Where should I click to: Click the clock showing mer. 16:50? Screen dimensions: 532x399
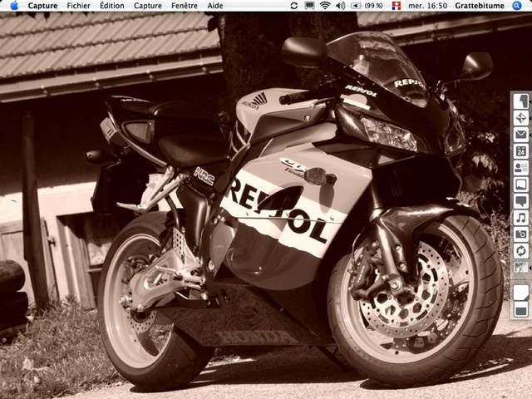(427, 6)
